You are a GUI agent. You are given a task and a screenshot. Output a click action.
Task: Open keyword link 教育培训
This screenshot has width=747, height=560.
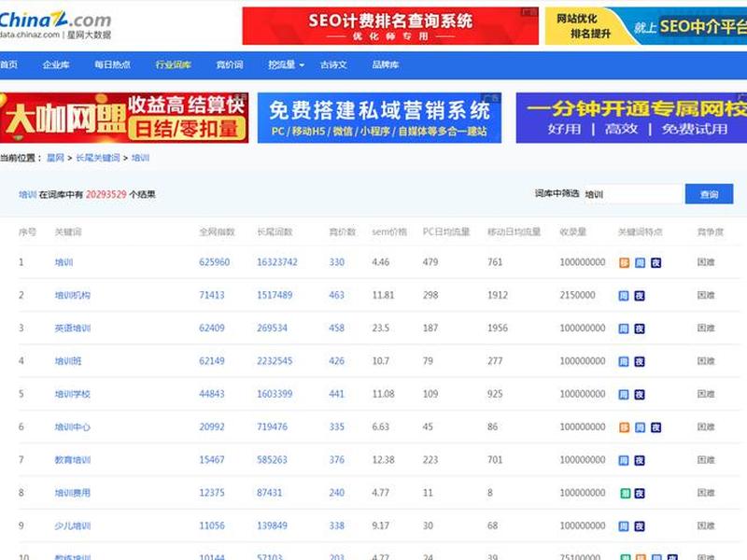73,460
